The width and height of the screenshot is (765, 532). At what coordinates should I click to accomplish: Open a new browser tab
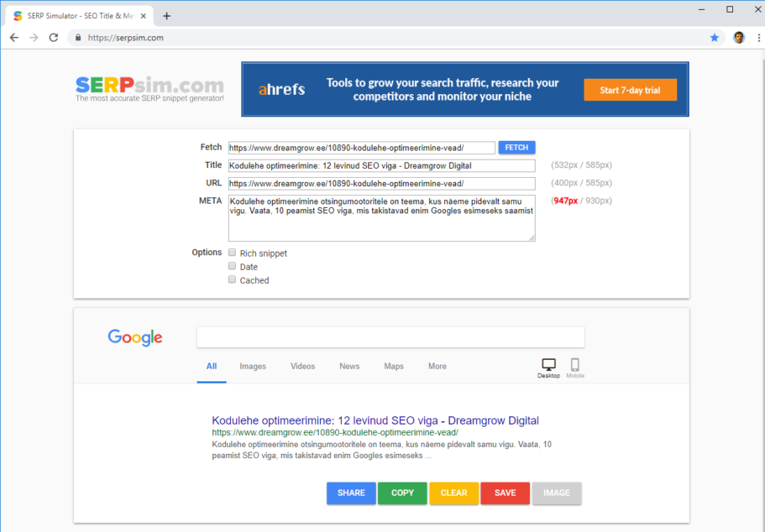click(x=167, y=16)
